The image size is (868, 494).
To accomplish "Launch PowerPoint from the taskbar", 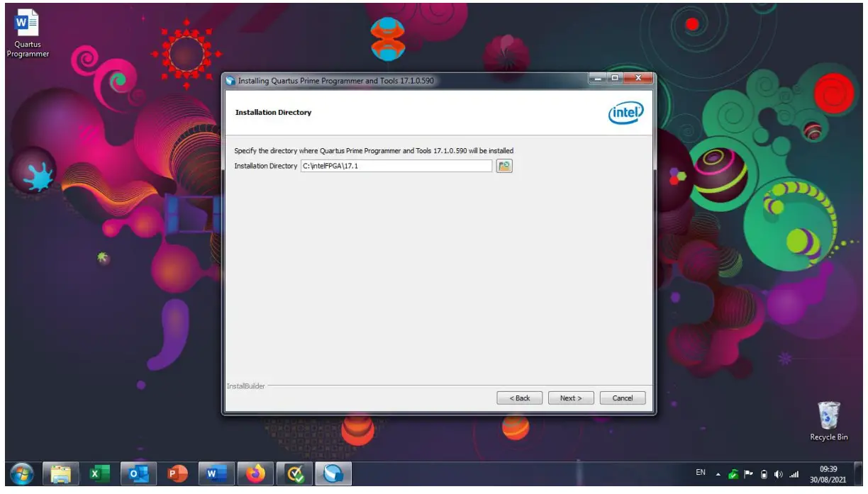I will click(x=177, y=473).
